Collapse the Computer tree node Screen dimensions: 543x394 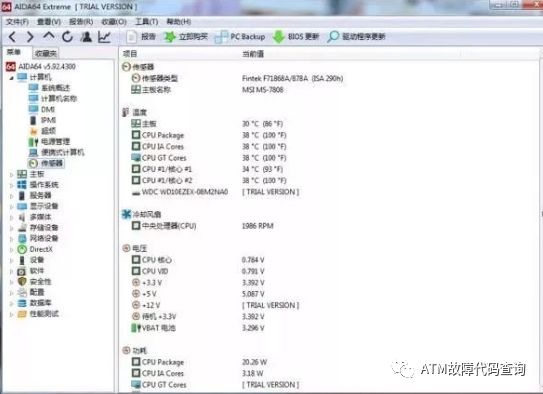pyautogui.click(x=11, y=78)
